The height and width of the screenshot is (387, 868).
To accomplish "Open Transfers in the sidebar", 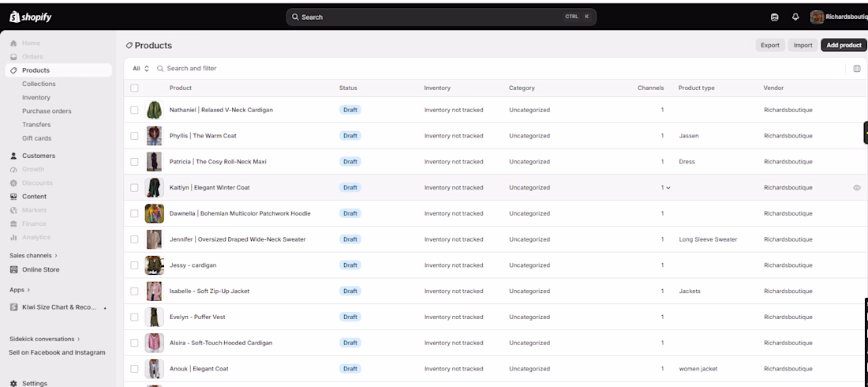I will point(36,125).
